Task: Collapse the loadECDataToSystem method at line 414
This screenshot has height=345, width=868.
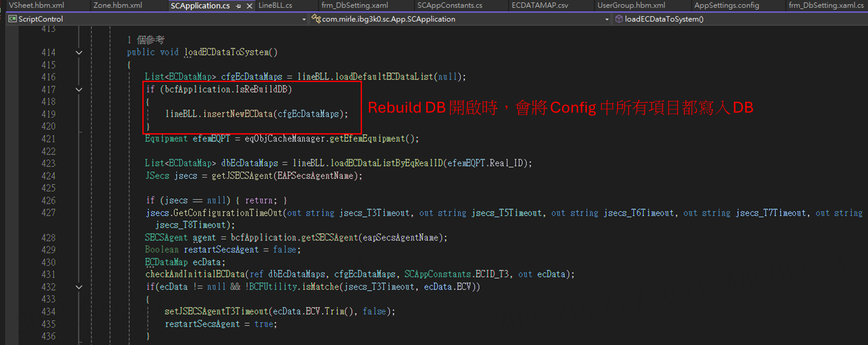Action: click(x=79, y=53)
